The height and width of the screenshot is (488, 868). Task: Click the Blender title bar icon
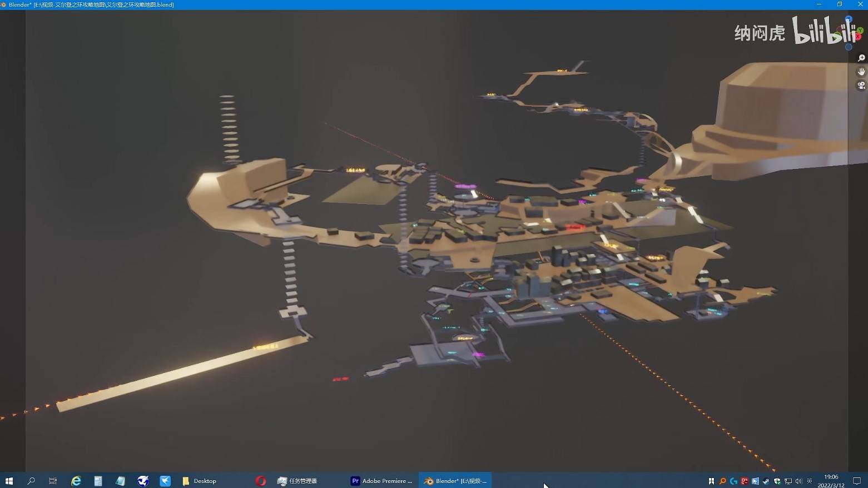pyautogui.click(x=3, y=4)
